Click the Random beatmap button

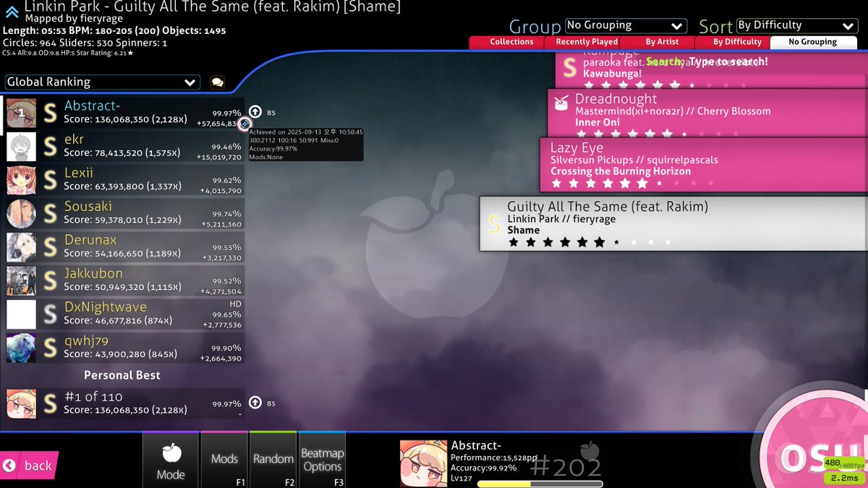pos(273,460)
